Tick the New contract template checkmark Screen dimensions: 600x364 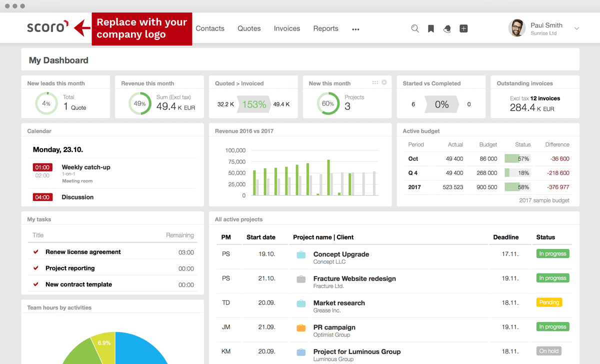36,284
